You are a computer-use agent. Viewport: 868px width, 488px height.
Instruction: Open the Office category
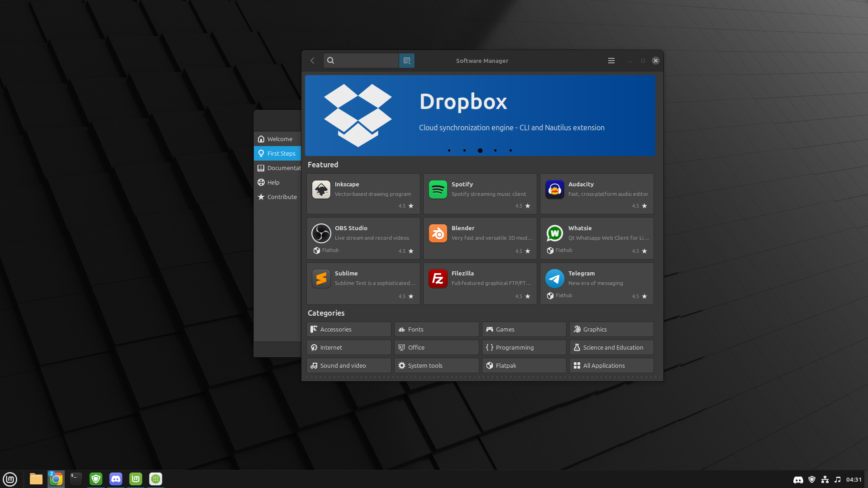tap(437, 347)
